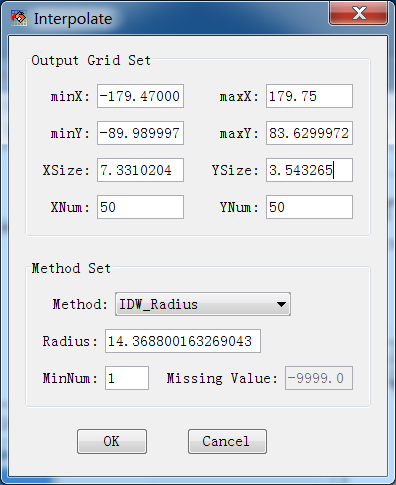Click the maxX input field
Screen dimensions: 396x485
click(x=309, y=96)
